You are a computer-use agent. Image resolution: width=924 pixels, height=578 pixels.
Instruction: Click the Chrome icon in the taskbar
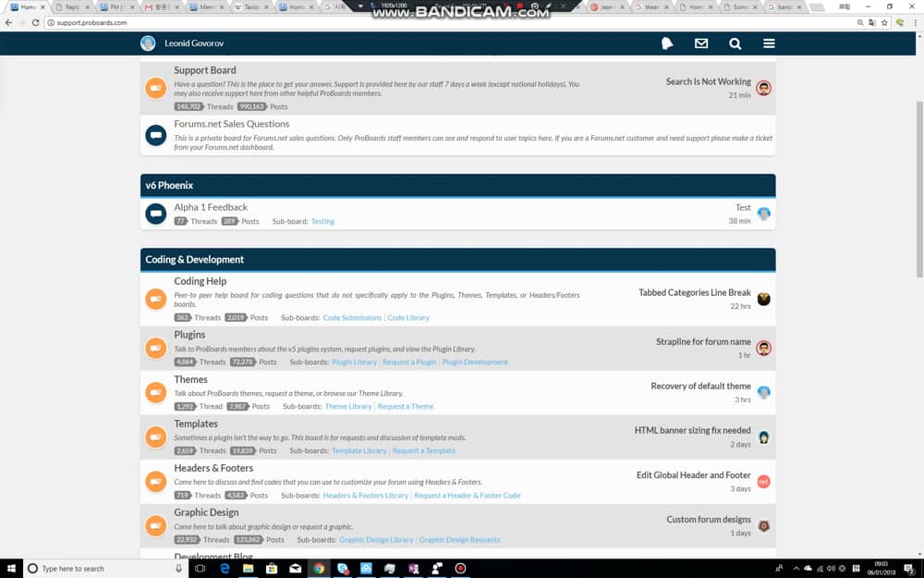319,569
